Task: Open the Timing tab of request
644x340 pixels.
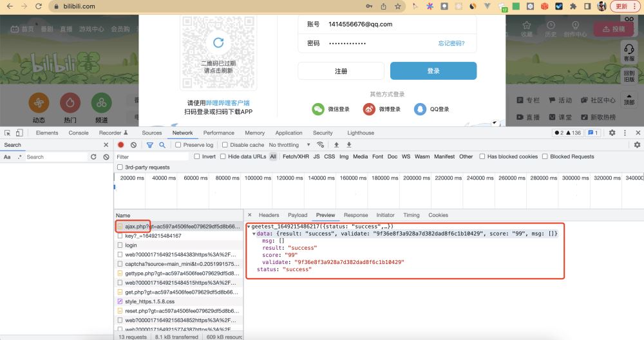Action: coord(411,215)
